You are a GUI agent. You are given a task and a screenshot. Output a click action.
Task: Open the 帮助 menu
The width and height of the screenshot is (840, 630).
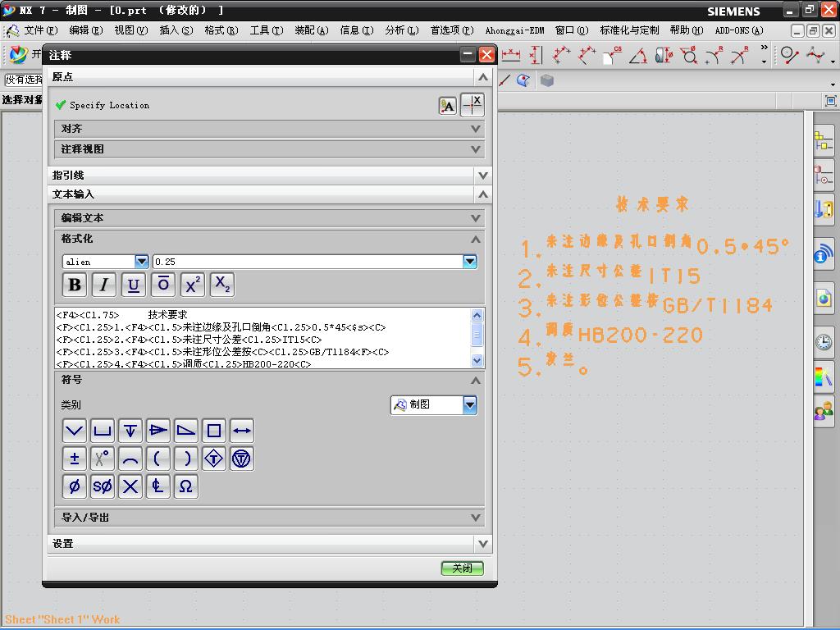point(687,30)
